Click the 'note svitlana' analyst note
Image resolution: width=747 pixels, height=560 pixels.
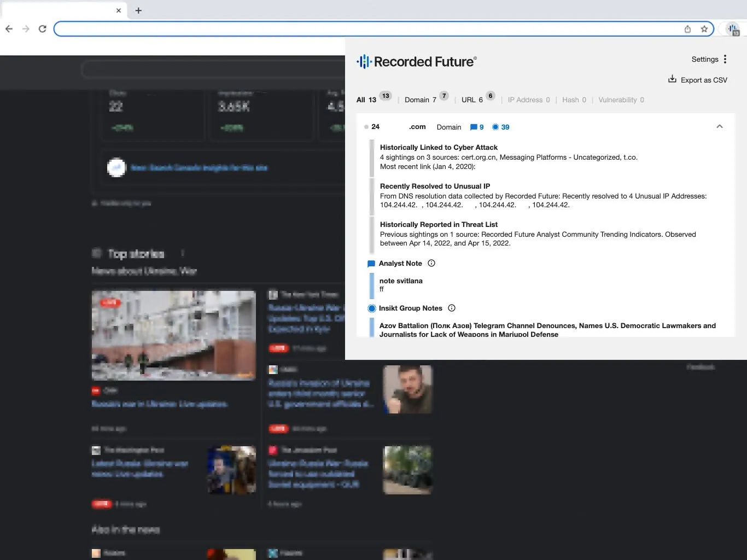(x=401, y=281)
